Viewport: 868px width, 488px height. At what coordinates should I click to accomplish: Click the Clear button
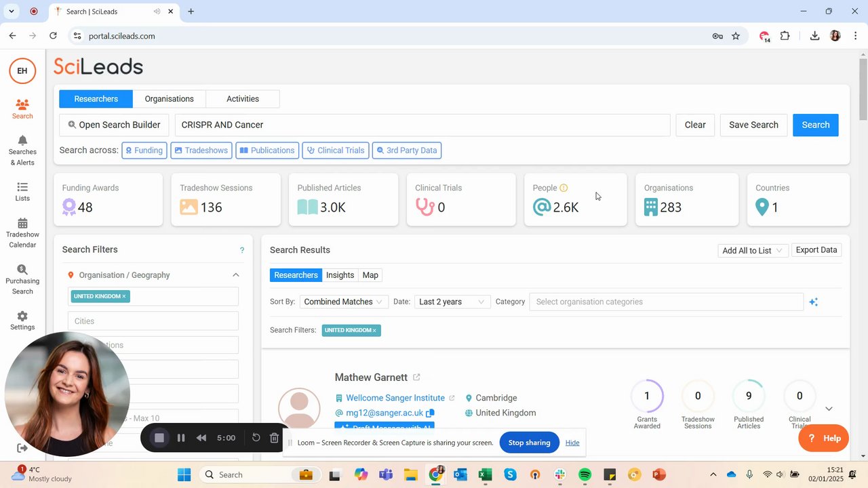point(695,125)
